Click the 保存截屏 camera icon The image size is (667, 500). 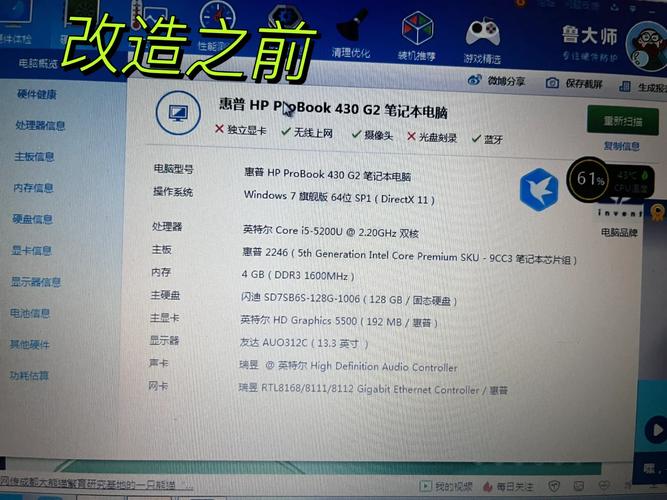pos(552,83)
